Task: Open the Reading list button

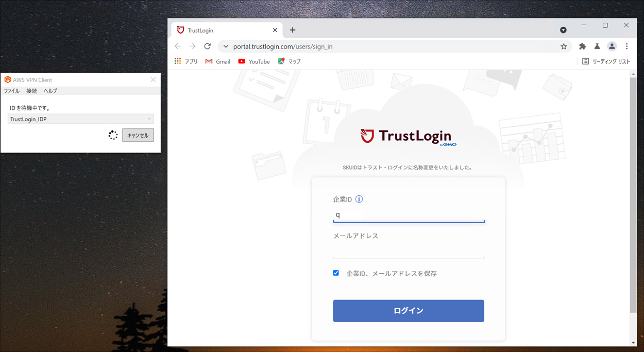Action: tap(606, 61)
